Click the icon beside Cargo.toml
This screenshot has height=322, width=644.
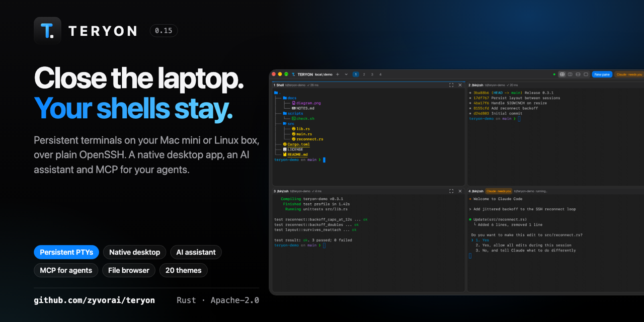coord(285,144)
